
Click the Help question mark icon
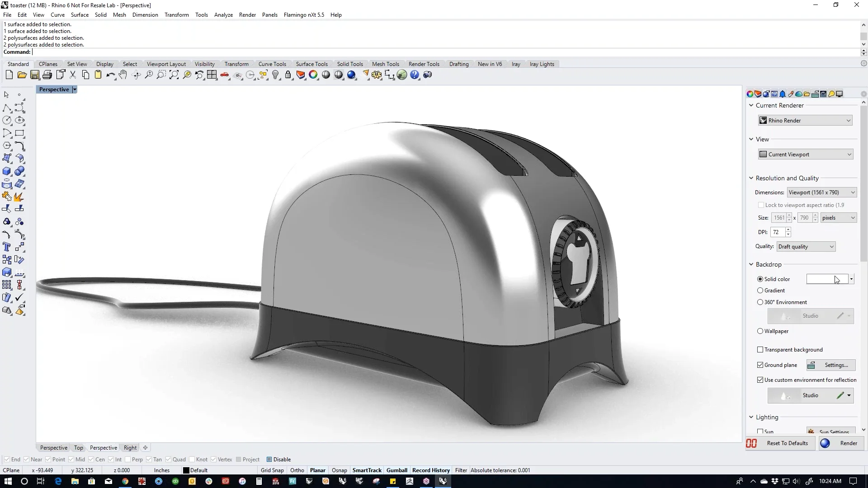tap(415, 75)
